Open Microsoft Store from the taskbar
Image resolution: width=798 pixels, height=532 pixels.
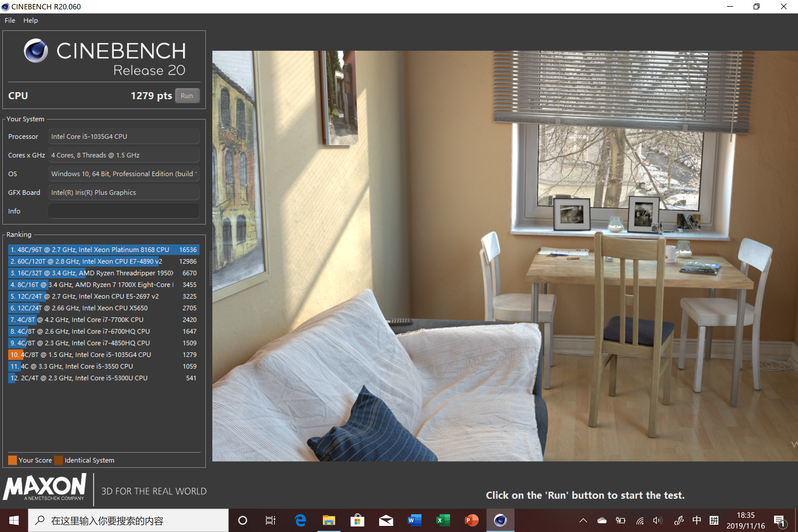point(357,520)
